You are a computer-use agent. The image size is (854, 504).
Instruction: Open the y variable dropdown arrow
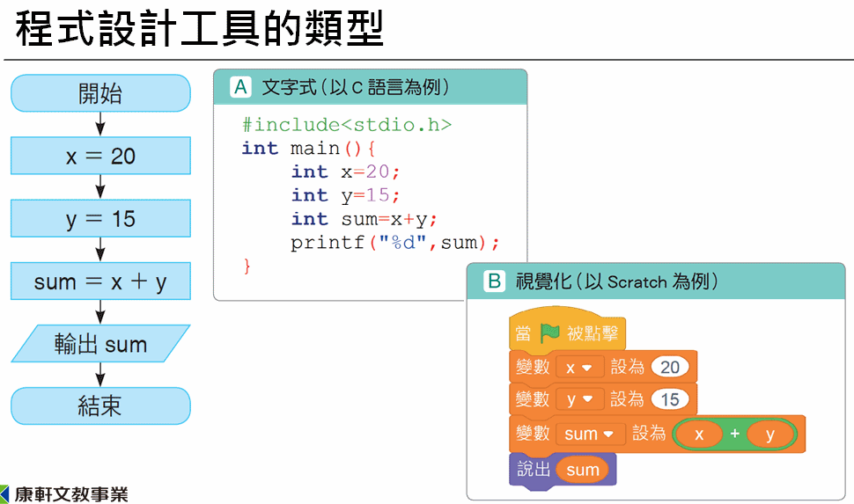pyautogui.click(x=587, y=399)
